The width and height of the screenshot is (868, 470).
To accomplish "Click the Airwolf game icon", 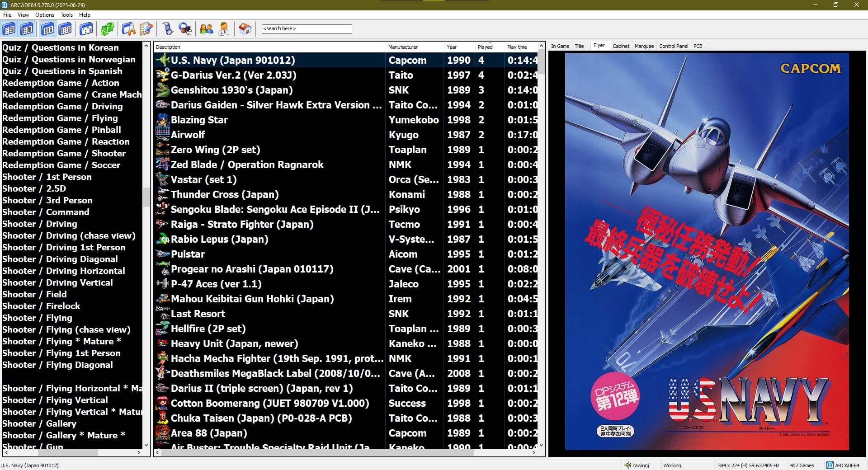I will click(163, 135).
